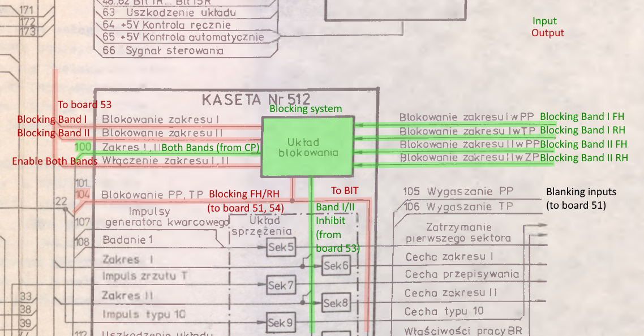Click the '106 Wygaszanie TP' entry
The width and height of the screenshot is (644, 336).
pos(458,206)
